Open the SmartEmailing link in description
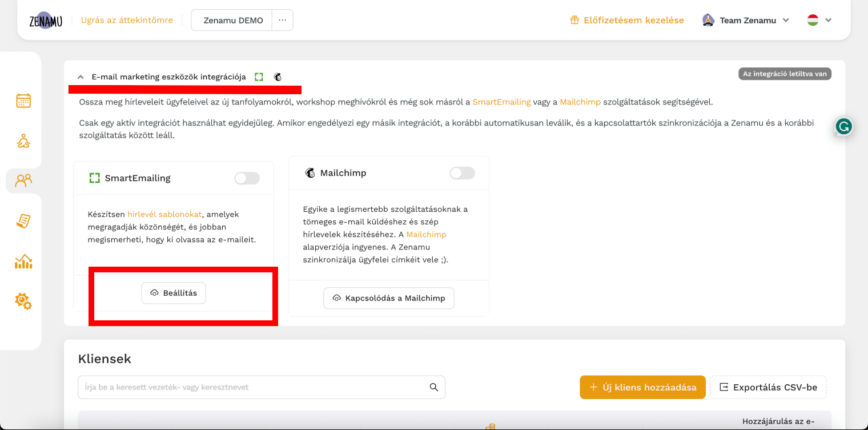Screen dimensions: 868x430 click(501, 102)
